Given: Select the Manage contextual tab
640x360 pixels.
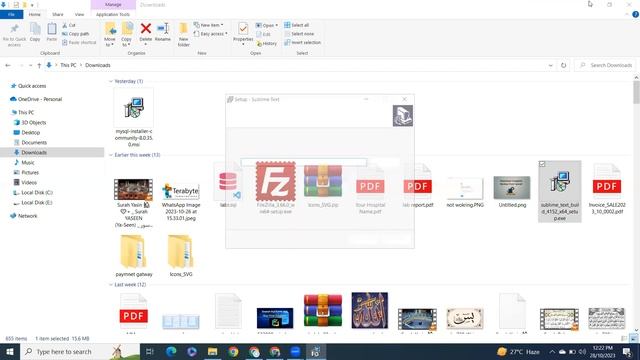Looking at the screenshot, I should [113, 4].
